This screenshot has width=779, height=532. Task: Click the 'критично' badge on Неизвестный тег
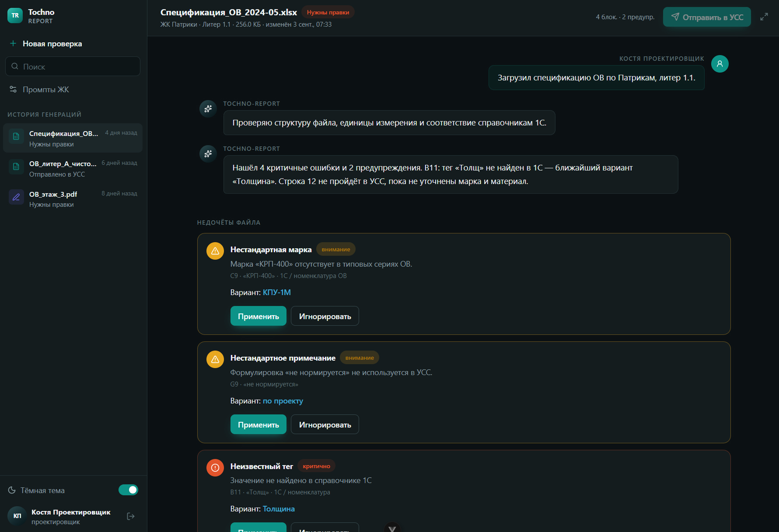317,466
